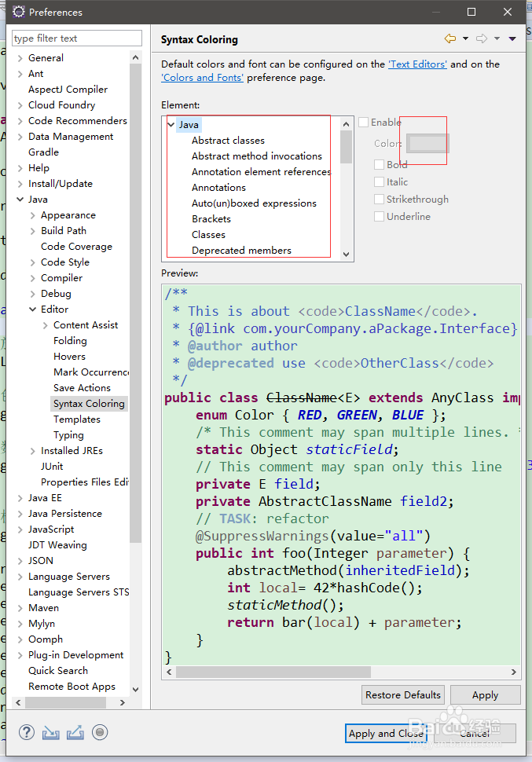Expand the Maven preferences node
The width and height of the screenshot is (532, 762).
pyautogui.click(x=20, y=608)
